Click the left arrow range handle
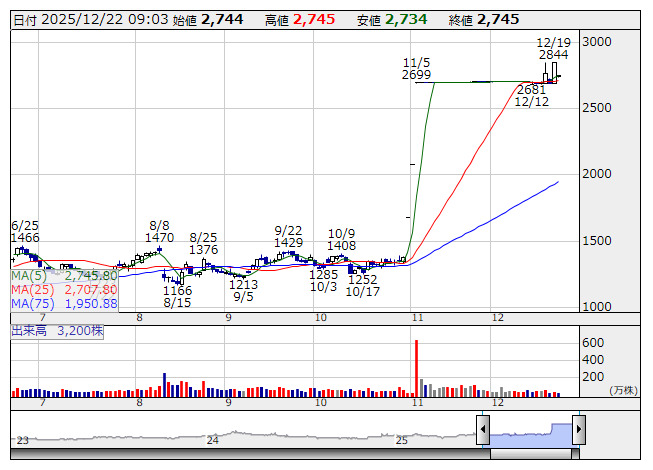Image resolution: width=653 pixels, height=470 pixels. [483, 429]
